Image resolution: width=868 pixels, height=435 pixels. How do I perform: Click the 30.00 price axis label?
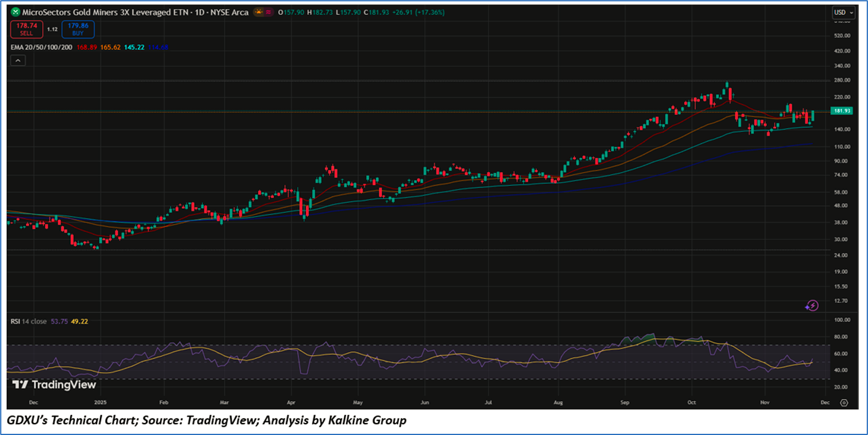[x=840, y=240]
